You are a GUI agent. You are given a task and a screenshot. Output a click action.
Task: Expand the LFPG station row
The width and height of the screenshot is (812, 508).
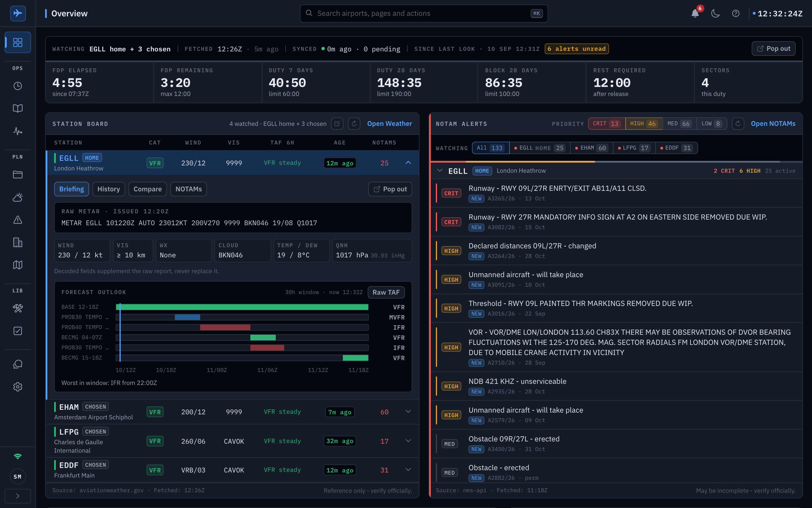coord(408,441)
